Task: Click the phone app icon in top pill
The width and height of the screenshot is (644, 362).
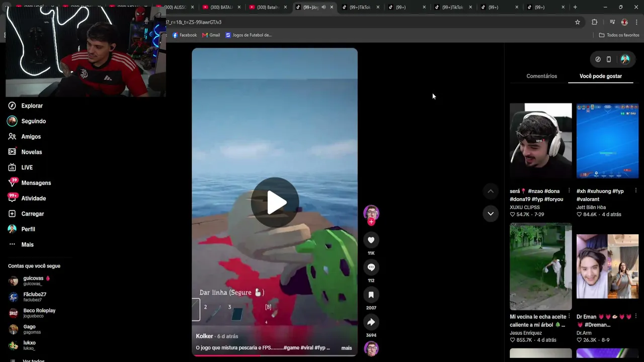Action: pos(609,59)
